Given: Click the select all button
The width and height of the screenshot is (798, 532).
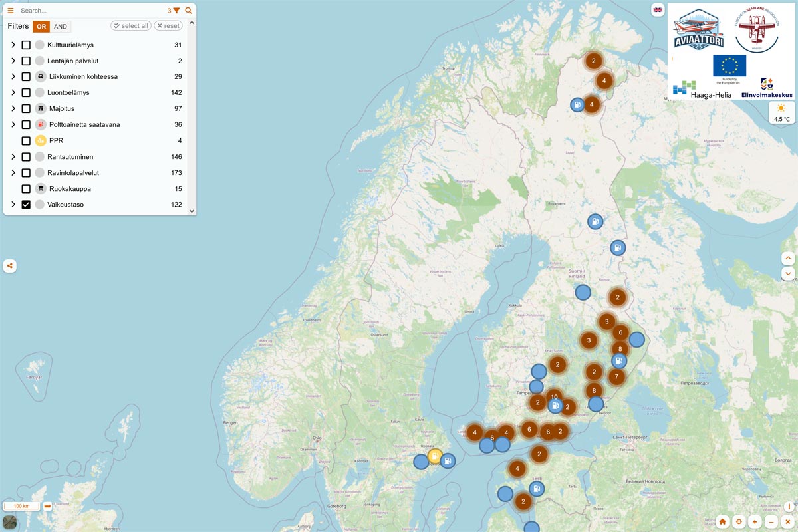Looking at the screenshot, I should click(130, 26).
